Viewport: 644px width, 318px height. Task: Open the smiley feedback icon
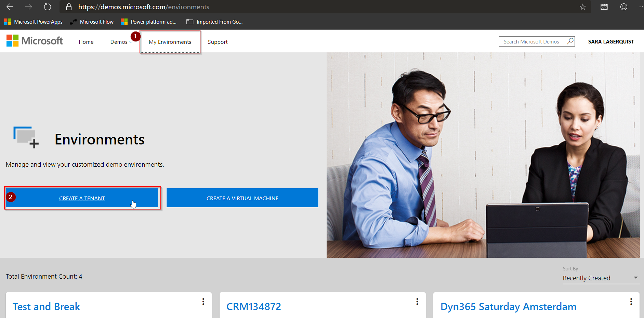[623, 7]
